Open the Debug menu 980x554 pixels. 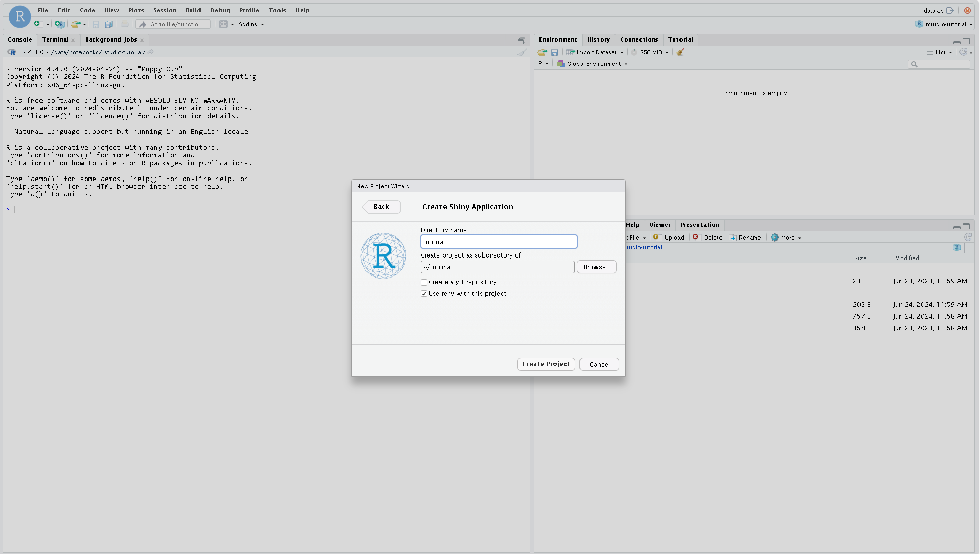[x=220, y=10]
